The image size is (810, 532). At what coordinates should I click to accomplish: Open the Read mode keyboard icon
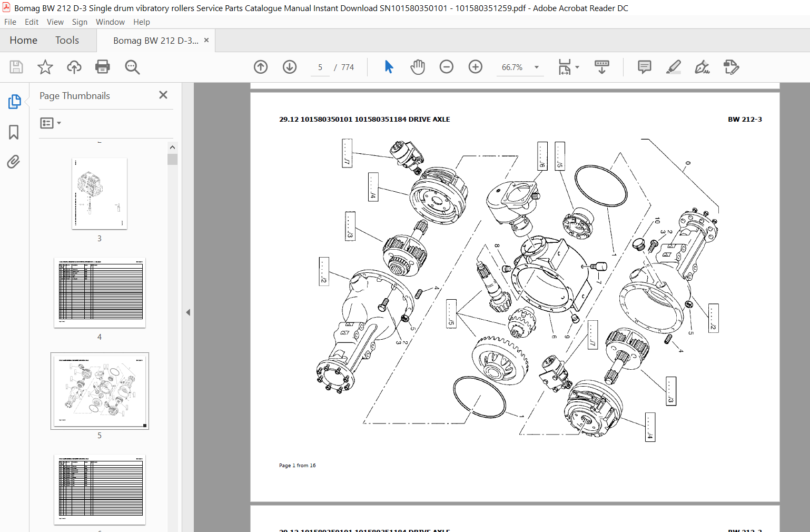[602, 67]
